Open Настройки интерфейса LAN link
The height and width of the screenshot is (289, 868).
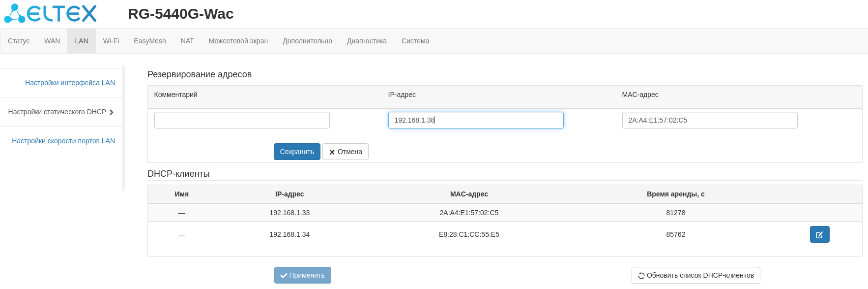(70, 83)
